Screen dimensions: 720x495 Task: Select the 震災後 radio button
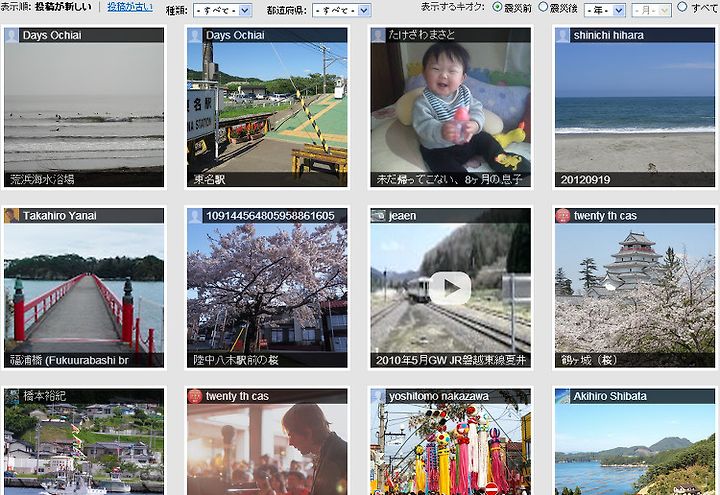543,7
